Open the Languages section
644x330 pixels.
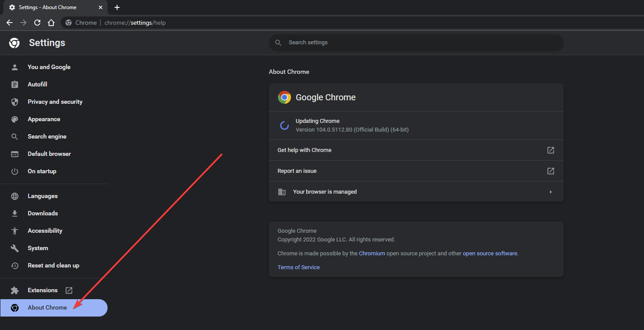[x=42, y=196]
